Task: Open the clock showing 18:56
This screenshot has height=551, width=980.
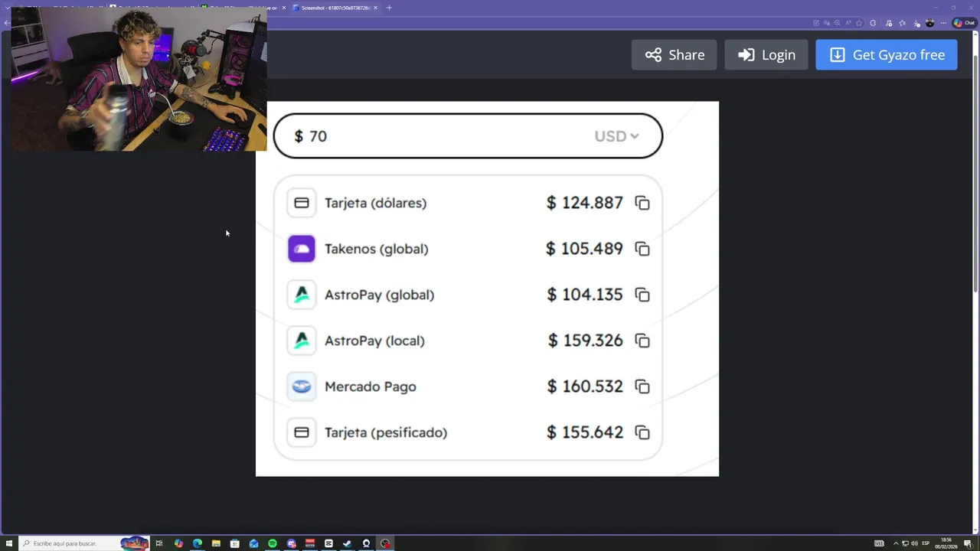Action: (946, 543)
